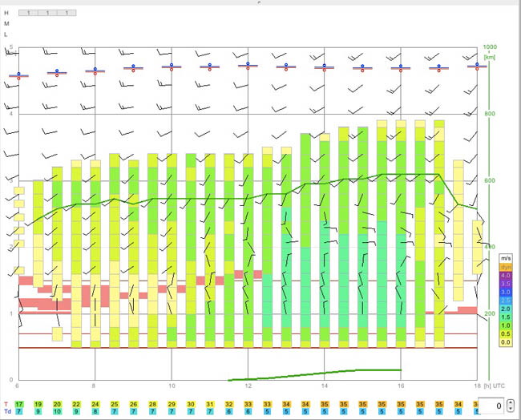Click the panel handle at top center
This screenshot has width=521, height=420.
pyautogui.click(x=260, y=2)
